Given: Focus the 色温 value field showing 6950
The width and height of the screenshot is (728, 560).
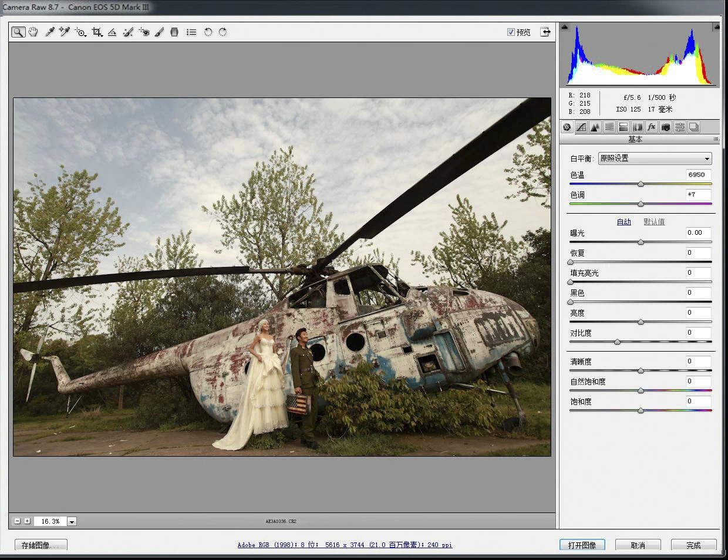Looking at the screenshot, I should coord(698,175).
